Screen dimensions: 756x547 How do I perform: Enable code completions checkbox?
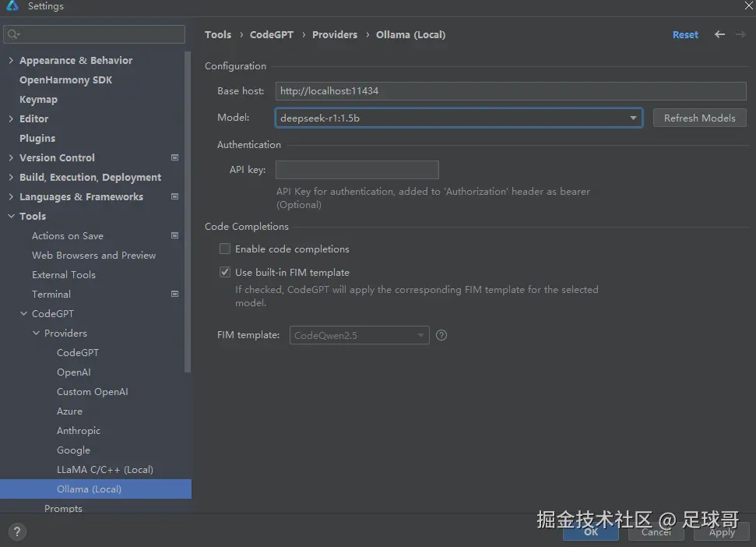tap(225, 249)
